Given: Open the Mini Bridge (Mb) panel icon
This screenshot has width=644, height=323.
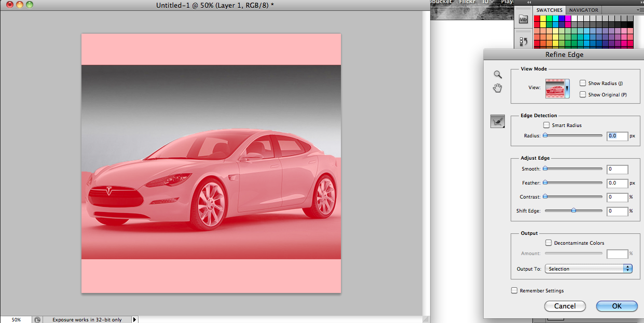Looking at the screenshot, I should (x=523, y=19).
